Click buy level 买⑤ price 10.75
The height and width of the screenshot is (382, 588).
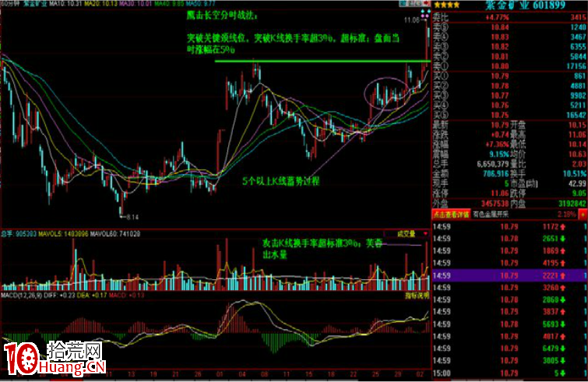(500, 115)
